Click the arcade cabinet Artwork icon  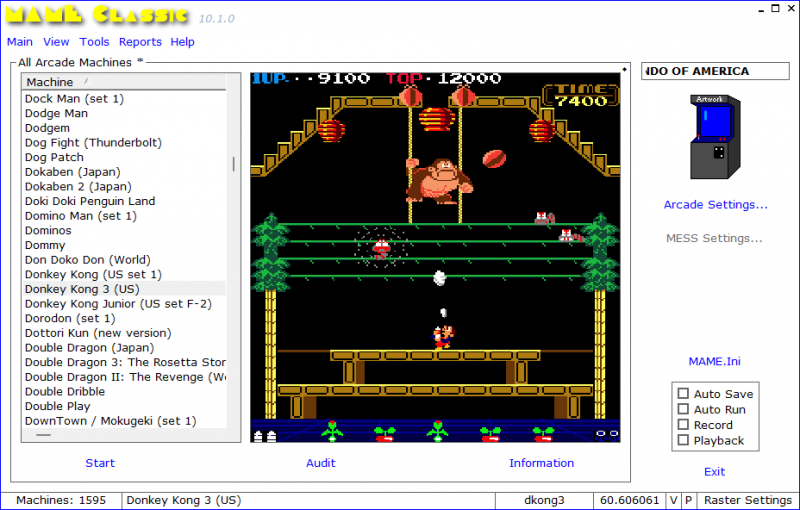[x=715, y=137]
